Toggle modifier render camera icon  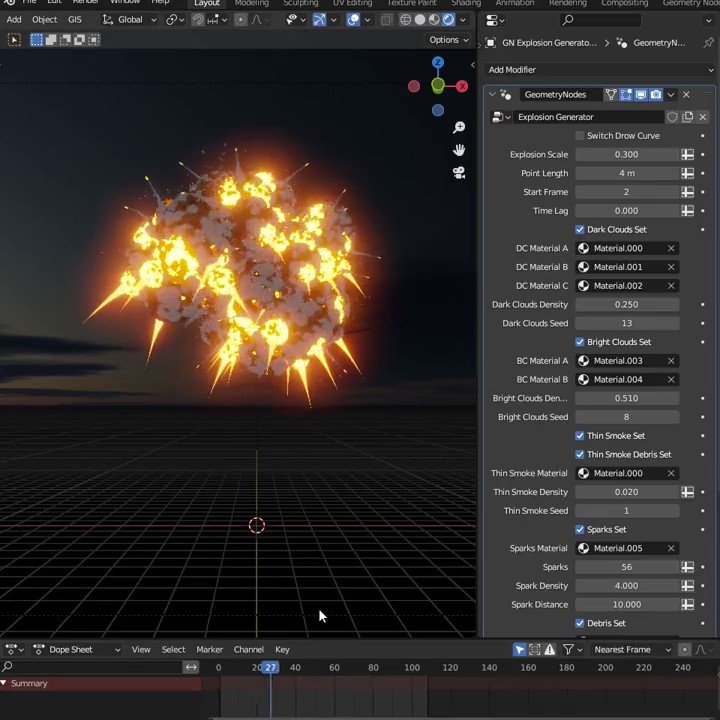coord(656,95)
